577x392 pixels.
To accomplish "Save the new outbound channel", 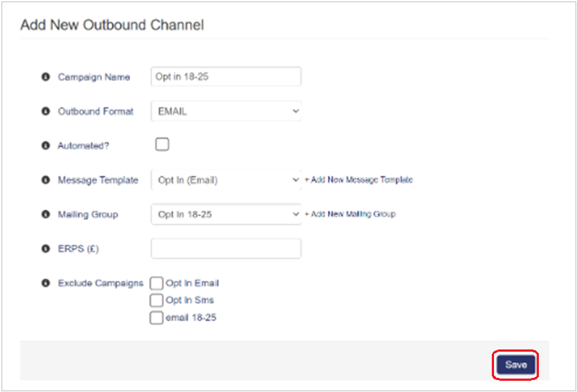I will pyautogui.click(x=516, y=365).
